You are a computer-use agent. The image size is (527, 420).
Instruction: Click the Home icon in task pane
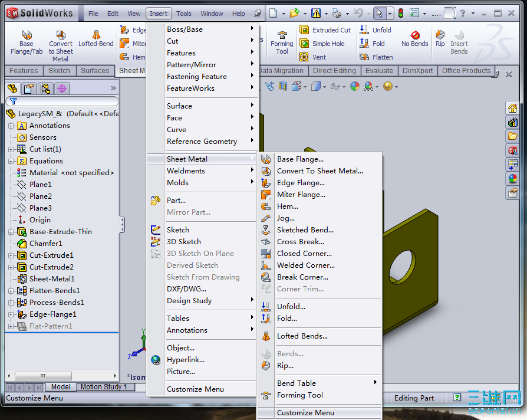click(x=512, y=109)
